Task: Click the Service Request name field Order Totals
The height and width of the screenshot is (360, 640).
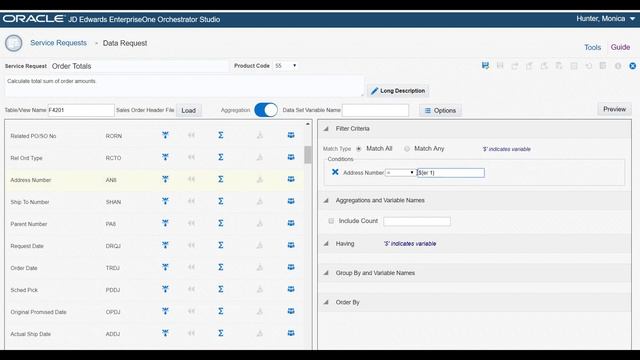Action: [139, 66]
